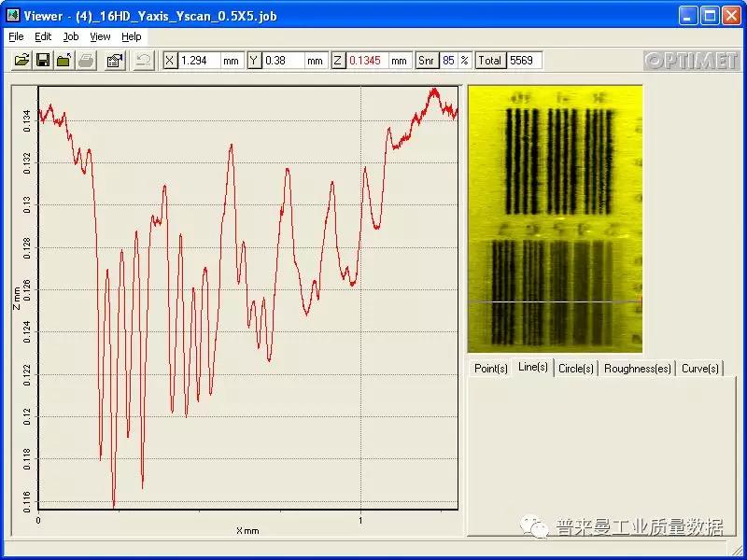Viewport: 747px width, 560px height.
Task: Maximize the Viewer window
Action: pyautogui.click(x=710, y=16)
